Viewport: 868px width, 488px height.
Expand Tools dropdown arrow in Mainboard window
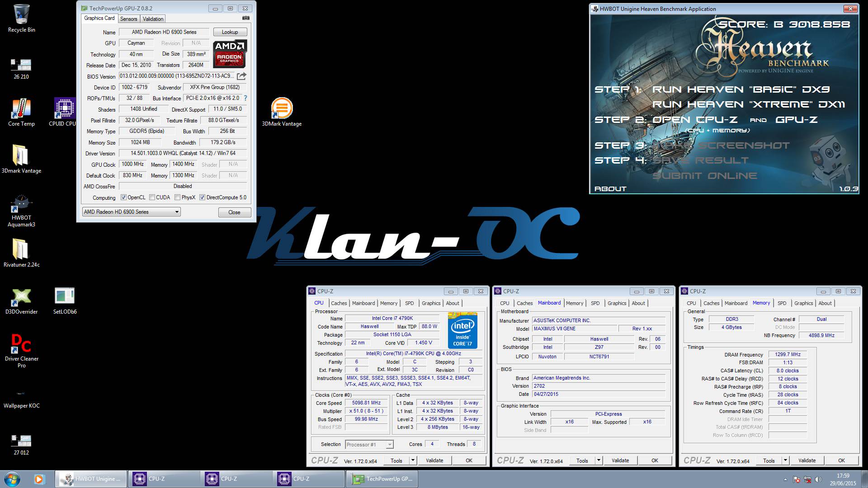(x=599, y=460)
